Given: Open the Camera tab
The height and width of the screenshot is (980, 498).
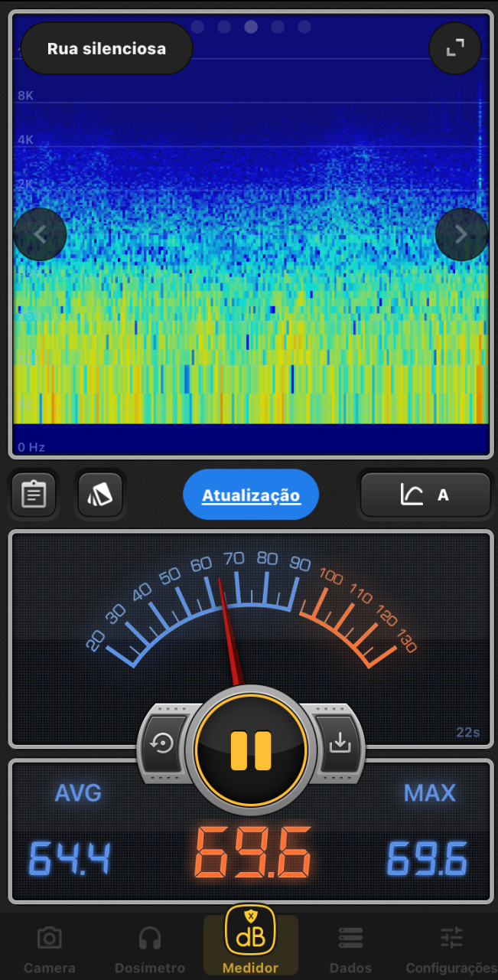Looking at the screenshot, I should click(50, 948).
